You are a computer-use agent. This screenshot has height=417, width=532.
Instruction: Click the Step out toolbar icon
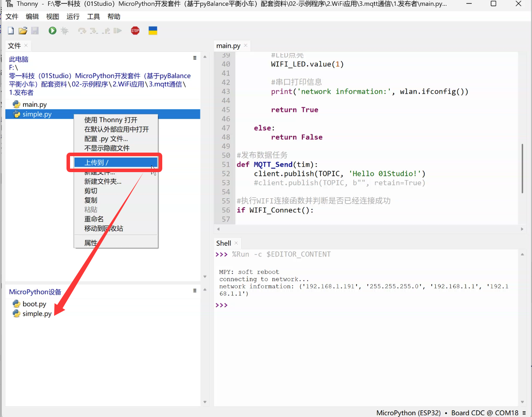tap(106, 31)
